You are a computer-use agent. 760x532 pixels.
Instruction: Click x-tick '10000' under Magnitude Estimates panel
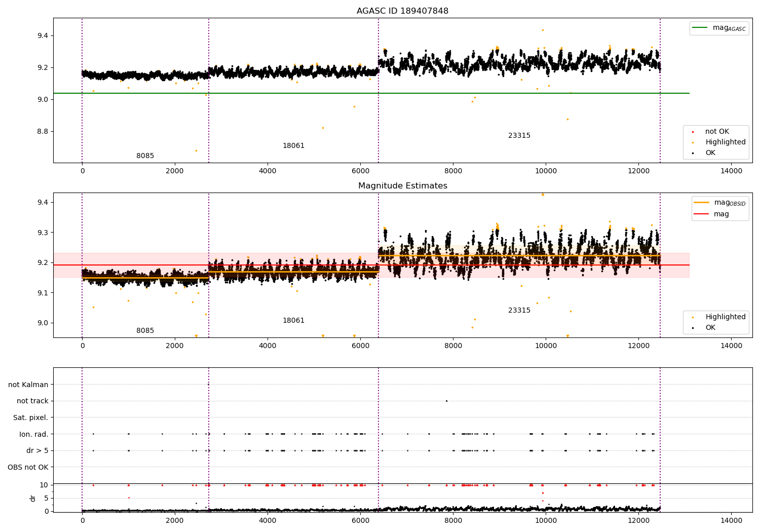pyautogui.click(x=546, y=346)
